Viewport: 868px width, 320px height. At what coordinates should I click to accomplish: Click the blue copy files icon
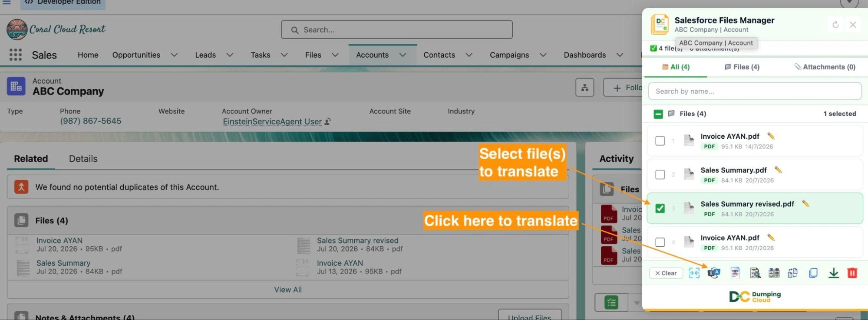tap(813, 273)
